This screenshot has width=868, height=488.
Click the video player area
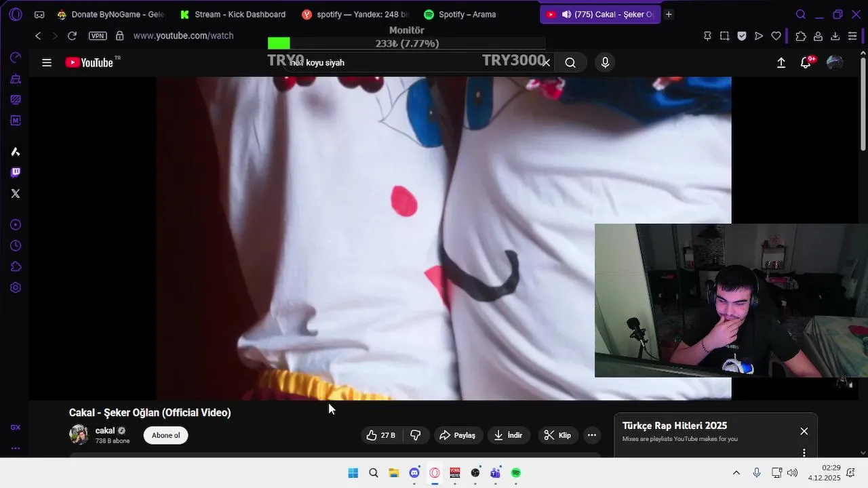click(x=443, y=238)
